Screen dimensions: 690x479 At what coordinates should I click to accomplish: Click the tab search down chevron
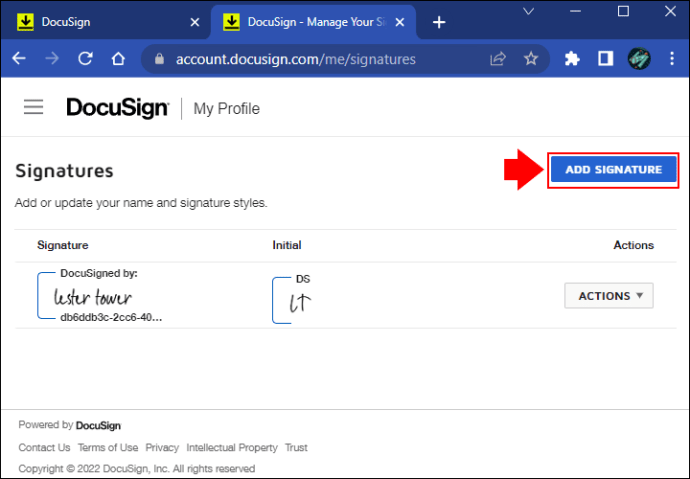coord(529,11)
